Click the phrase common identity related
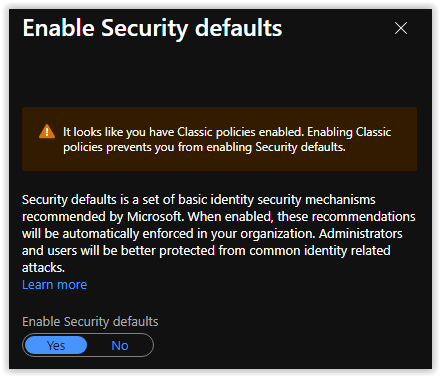The height and width of the screenshot is (377, 440). (x=320, y=251)
